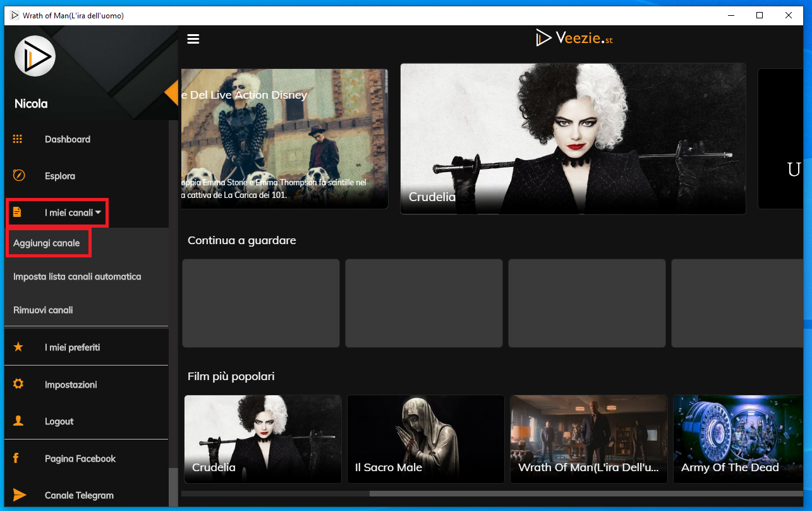The image size is (812, 511).
Task: Maximize the Wrath of Man window
Action: [x=760, y=15]
